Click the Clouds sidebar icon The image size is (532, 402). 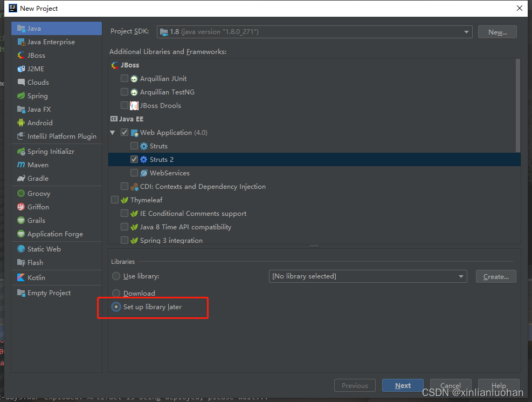[21, 82]
